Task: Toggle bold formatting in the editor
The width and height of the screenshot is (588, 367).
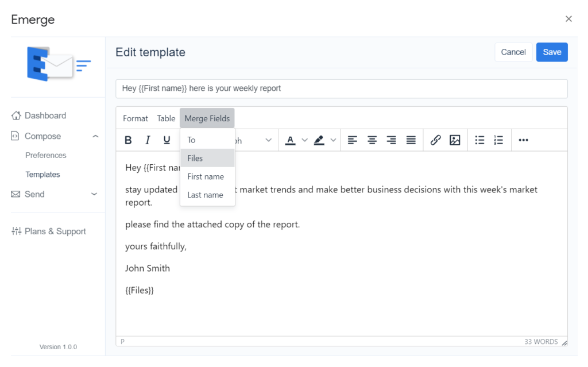Action: pyautogui.click(x=129, y=140)
